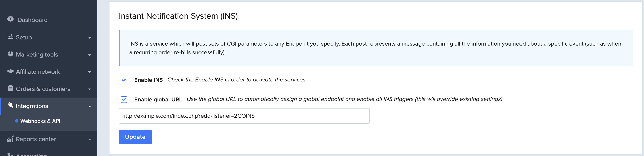Click the Integrations plug icon
644x156 pixels.
pyautogui.click(x=10, y=106)
